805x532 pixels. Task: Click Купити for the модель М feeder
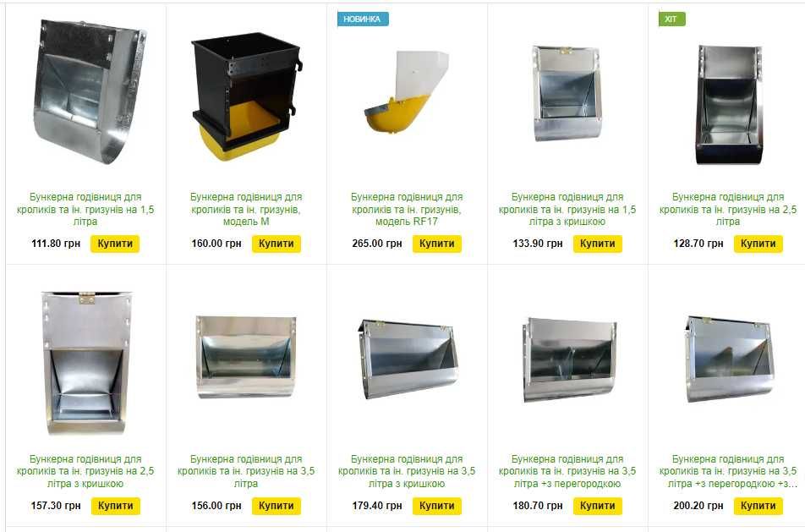(x=277, y=244)
